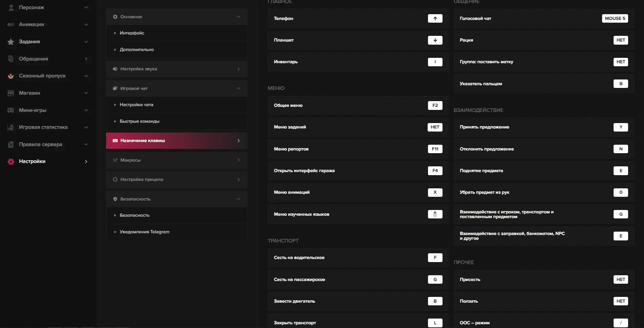Image resolution: width=644 pixels, height=328 pixels.
Task: Click the star icon next to Задания
Action: coord(11,42)
